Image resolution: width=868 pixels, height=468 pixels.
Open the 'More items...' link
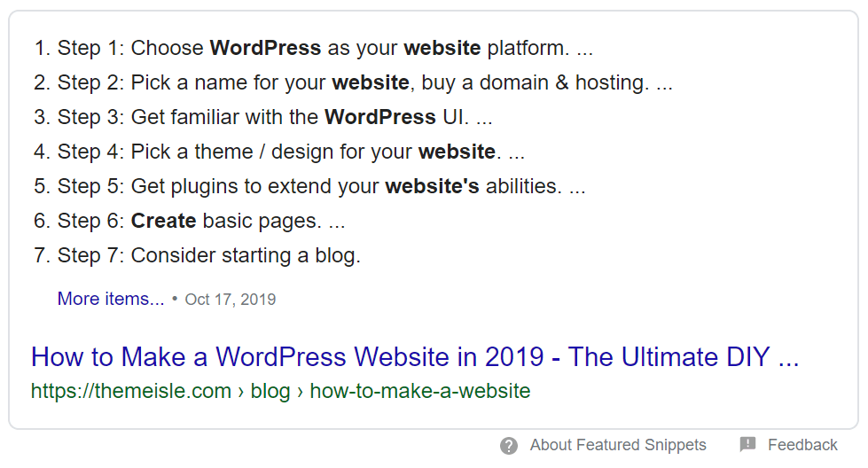click(x=111, y=299)
